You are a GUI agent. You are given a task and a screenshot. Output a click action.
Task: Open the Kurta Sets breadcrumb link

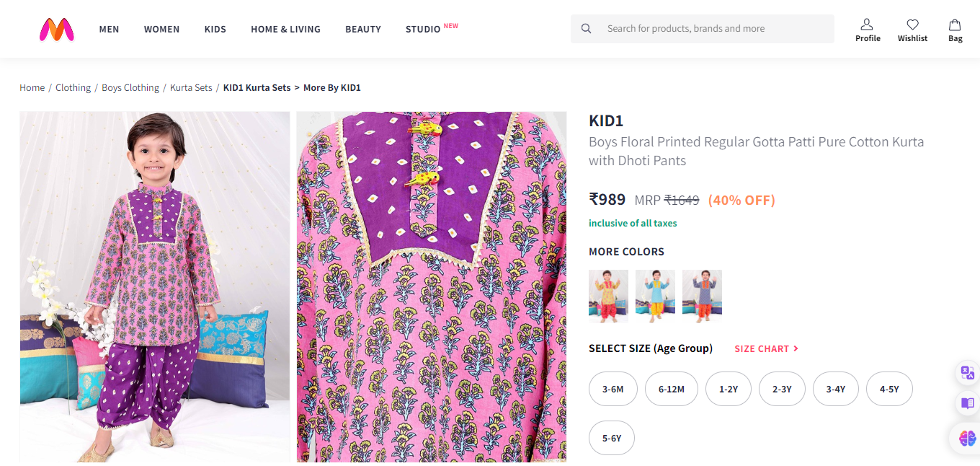coord(191,88)
